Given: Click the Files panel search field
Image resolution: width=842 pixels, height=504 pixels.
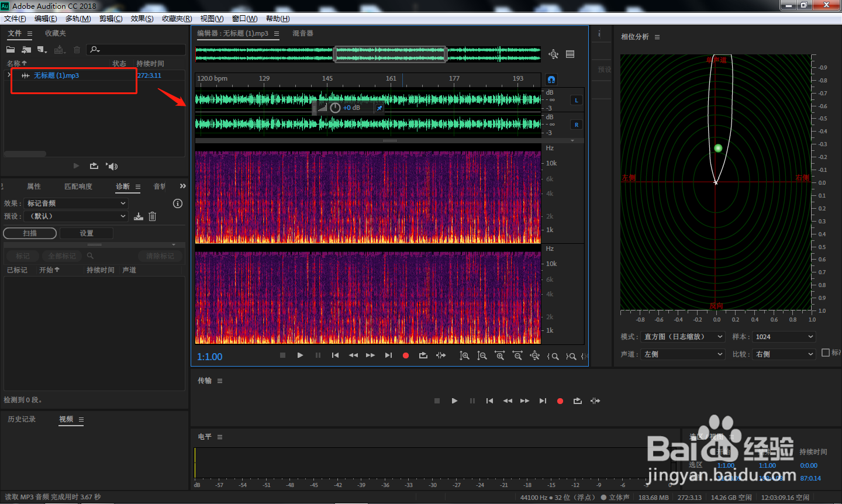Looking at the screenshot, I should click(136, 50).
